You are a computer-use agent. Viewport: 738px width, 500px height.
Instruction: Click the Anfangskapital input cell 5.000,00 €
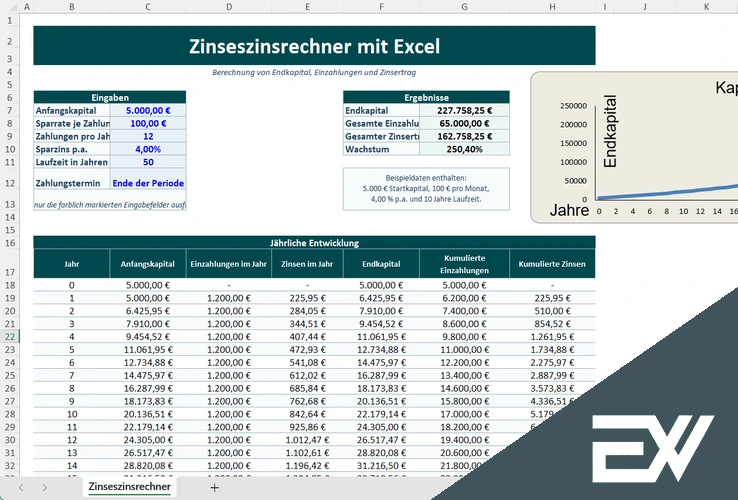point(148,110)
